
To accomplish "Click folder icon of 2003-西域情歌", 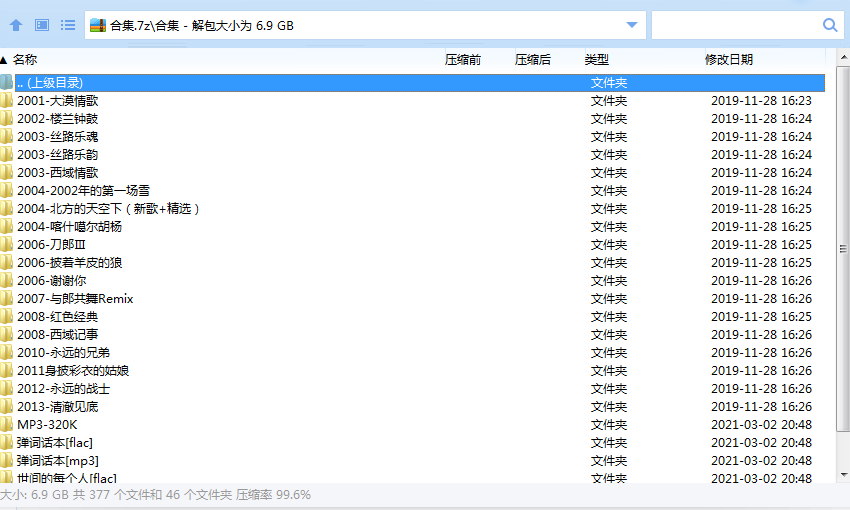I will point(6,172).
